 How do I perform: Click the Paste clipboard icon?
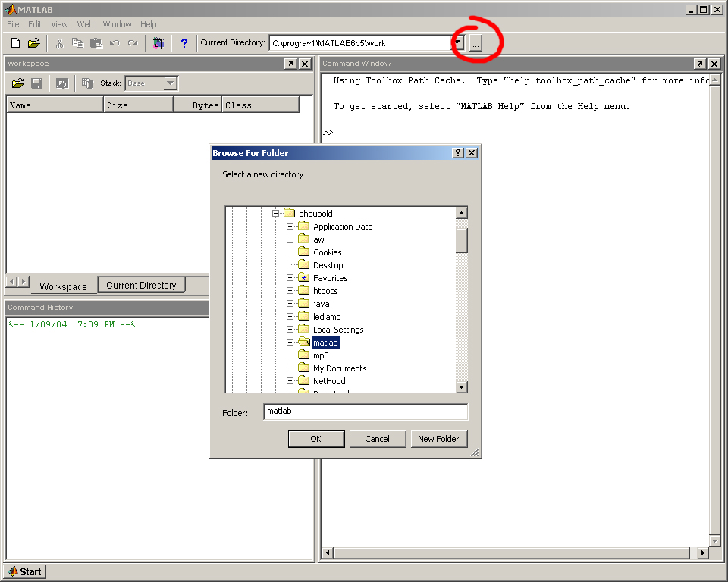point(96,43)
